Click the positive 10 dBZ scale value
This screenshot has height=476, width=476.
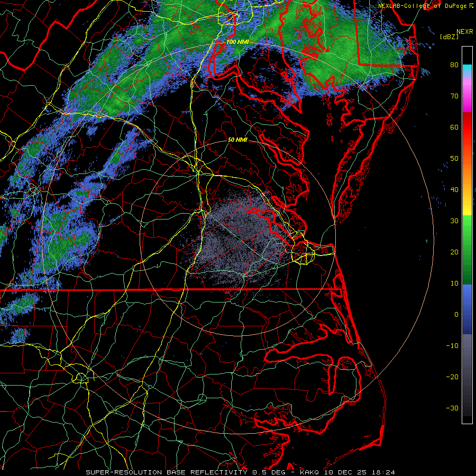pos(454,283)
